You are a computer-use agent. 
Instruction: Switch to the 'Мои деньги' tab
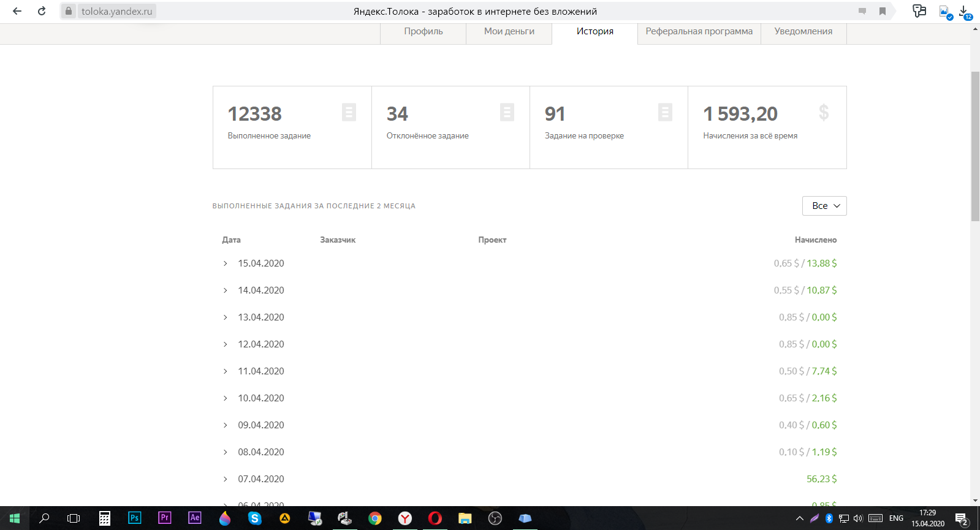509,31
